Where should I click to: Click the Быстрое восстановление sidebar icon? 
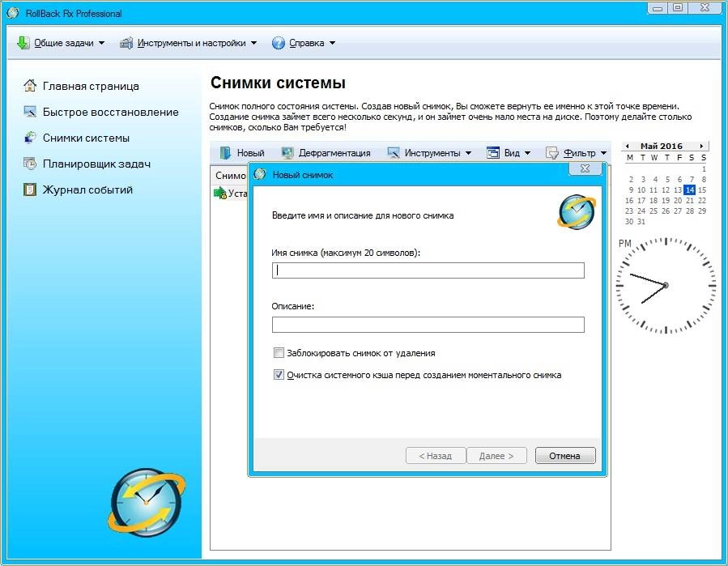[30, 112]
